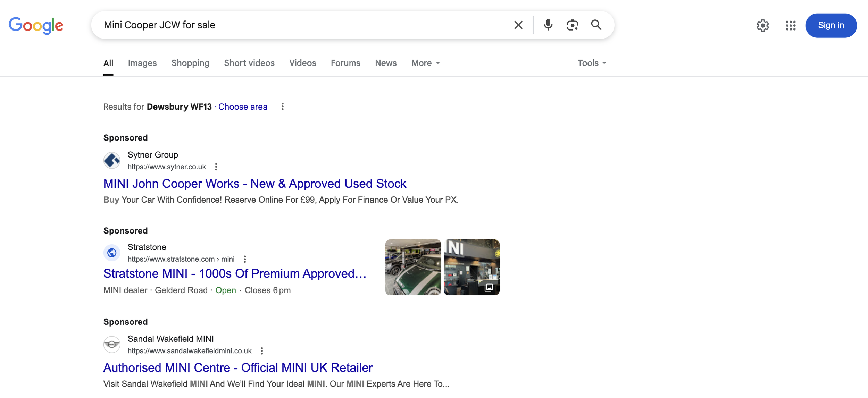The height and width of the screenshot is (398, 868).
Task: Open the News tab
Action: 386,63
